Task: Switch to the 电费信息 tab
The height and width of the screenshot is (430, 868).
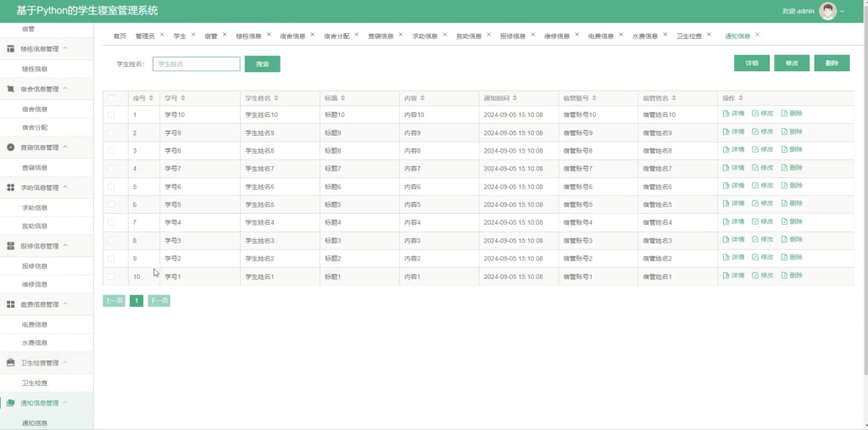Action: [601, 36]
